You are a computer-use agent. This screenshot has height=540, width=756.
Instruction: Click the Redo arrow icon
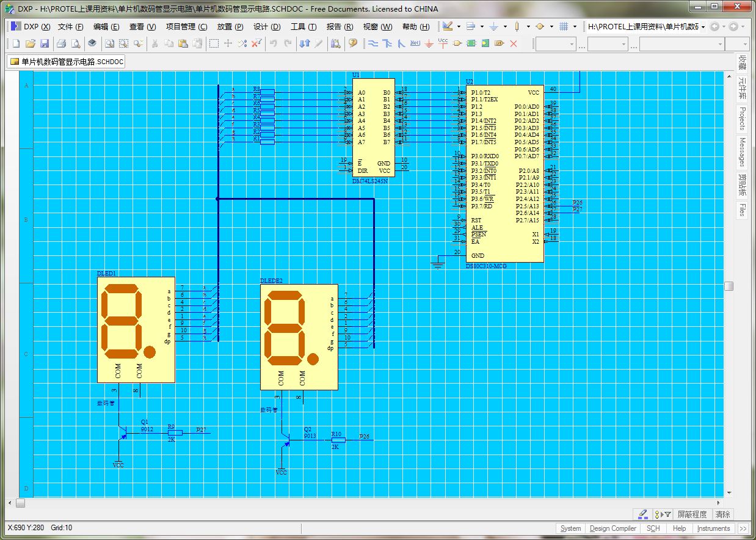(288, 43)
